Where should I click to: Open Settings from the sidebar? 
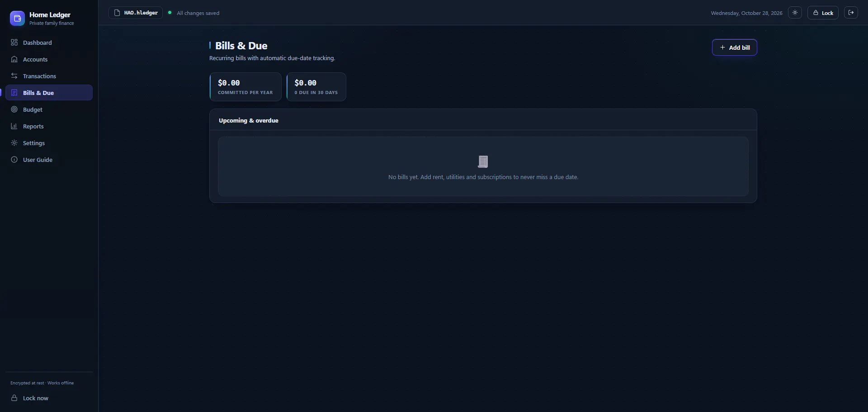[49, 143]
